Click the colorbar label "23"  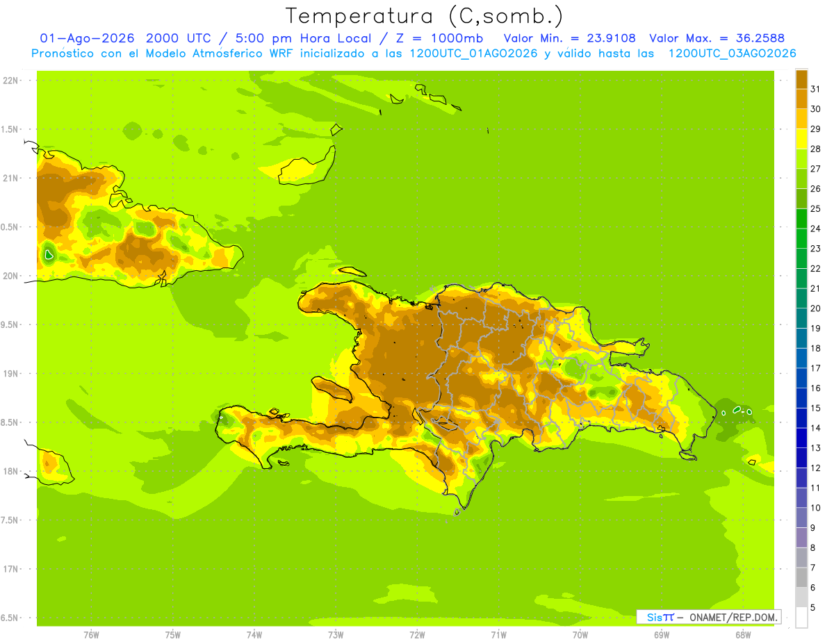[816, 249]
